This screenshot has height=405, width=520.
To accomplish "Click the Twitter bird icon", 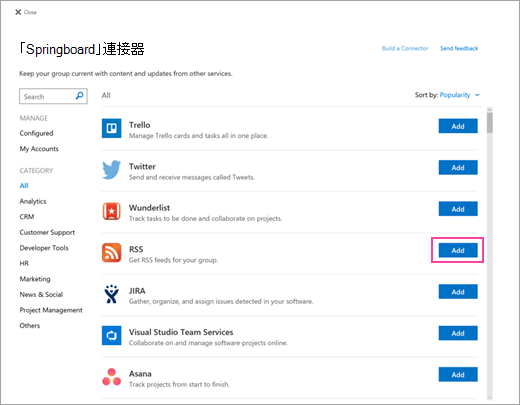I will click(x=111, y=170).
